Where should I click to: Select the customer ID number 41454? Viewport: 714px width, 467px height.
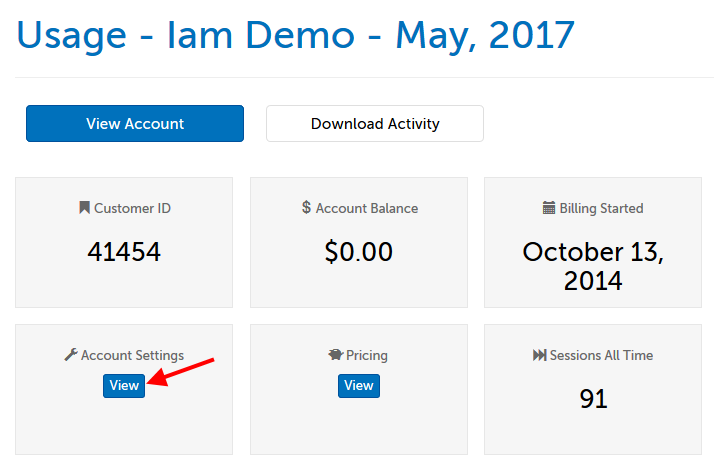124,252
